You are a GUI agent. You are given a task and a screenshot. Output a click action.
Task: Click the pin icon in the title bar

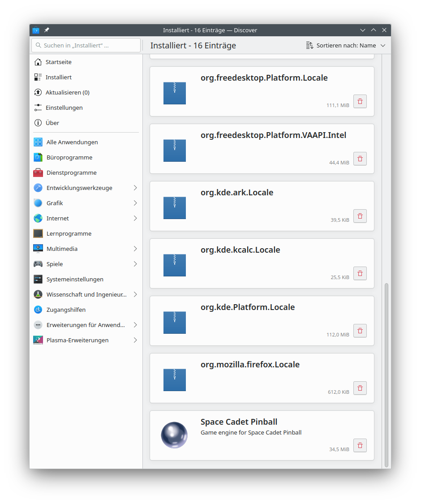coord(47,30)
